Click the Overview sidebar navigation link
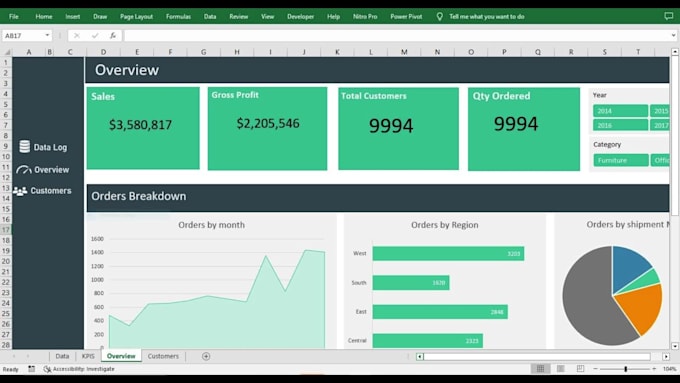 (51, 170)
